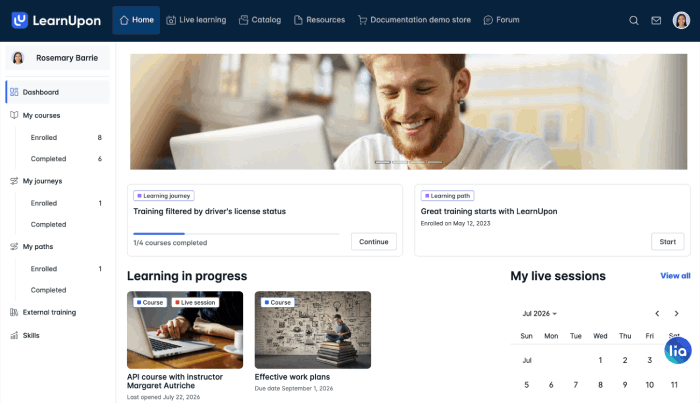Select July 2 on calendar
This screenshot has height=403, width=700.
[625, 360]
